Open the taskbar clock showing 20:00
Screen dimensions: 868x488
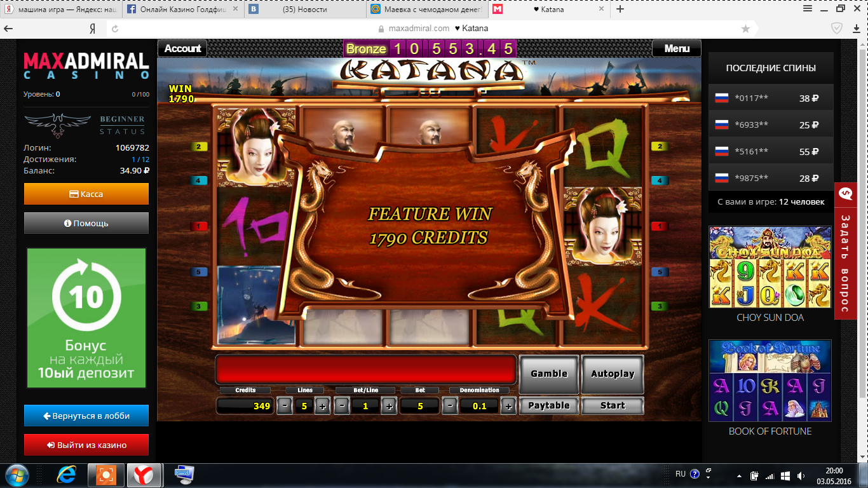pyautogui.click(x=833, y=475)
